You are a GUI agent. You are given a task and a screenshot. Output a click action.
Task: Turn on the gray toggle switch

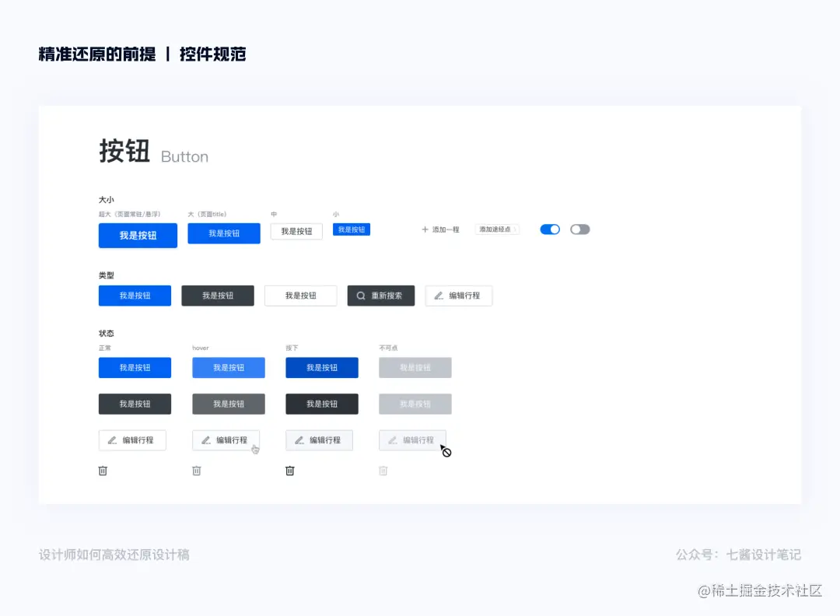point(579,229)
